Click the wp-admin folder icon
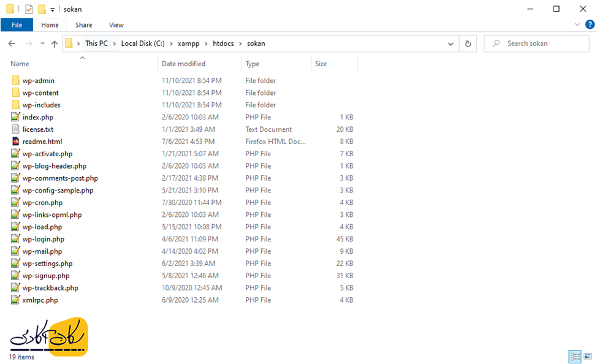The image size is (597, 364). tap(15, 80)
